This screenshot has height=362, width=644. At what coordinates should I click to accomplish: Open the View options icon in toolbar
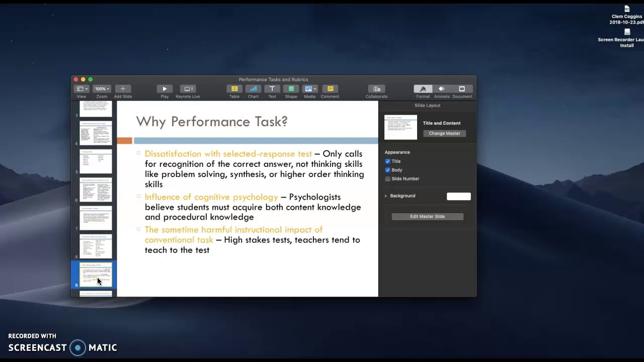pyautogui.click(x=81, y=89)
